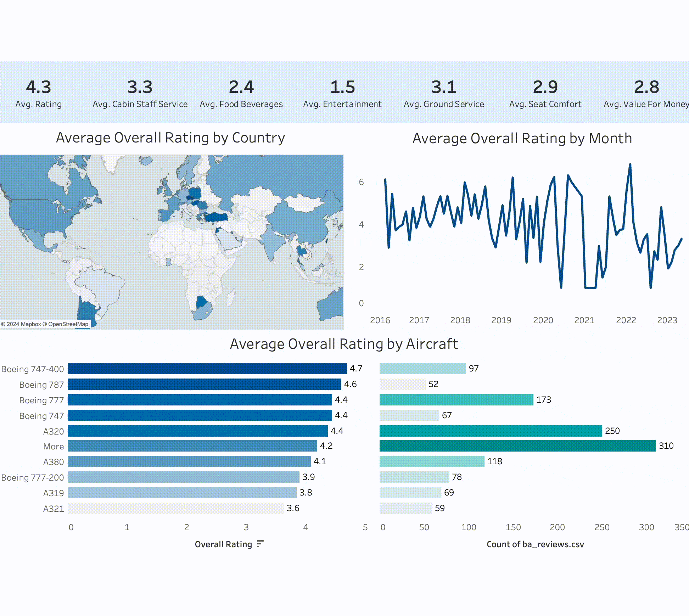The width and height of the screenshot is (689, 616).
Task: Click the sort icon beside Overall Rating
Action: tap(261, 544)
